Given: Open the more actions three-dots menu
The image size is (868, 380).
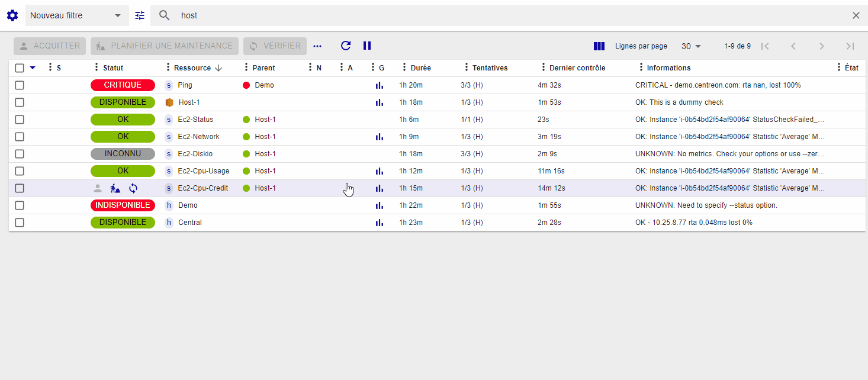Looking at the screenshot, I should pyautogui.click(x=317, y=46).
